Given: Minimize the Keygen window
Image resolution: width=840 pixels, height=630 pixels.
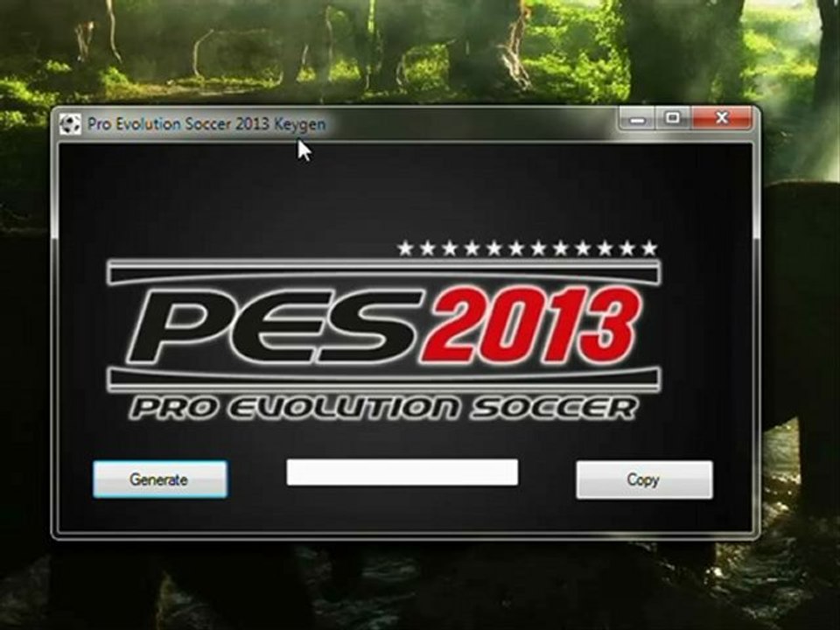Looking at the screenshot, I should (638, 118).
